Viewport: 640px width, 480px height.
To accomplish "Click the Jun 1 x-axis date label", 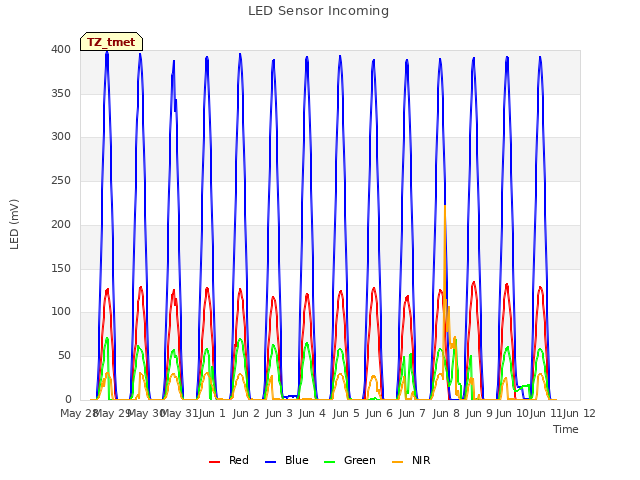I will click(x=212, y=413).
